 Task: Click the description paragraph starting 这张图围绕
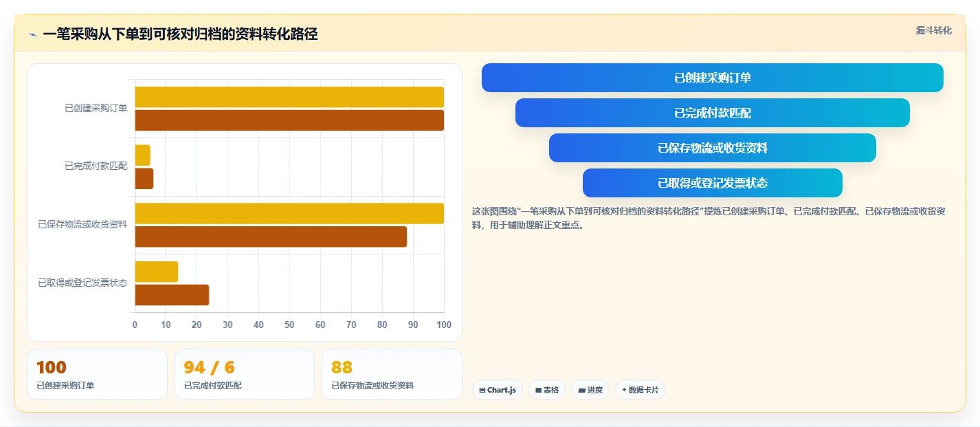click(709, 218)
